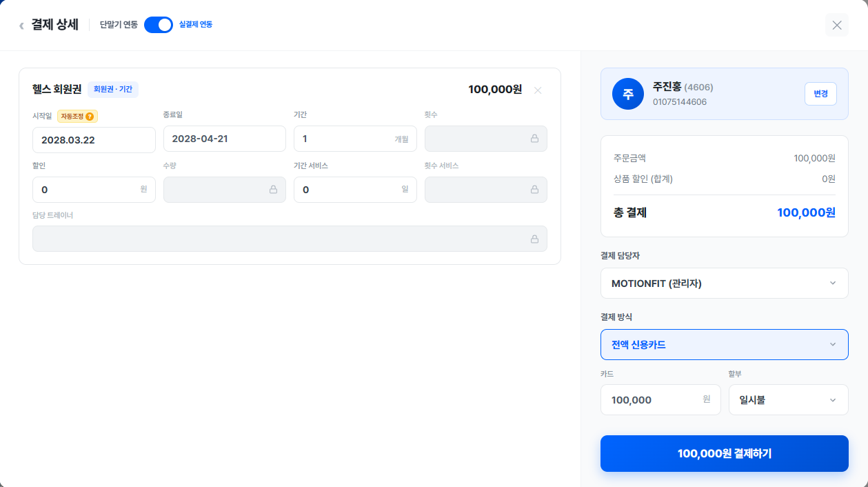Viewport: 868px width, 487px height.
Task: Click the lock icon in 횟수 field
Action: coord(534,138)
